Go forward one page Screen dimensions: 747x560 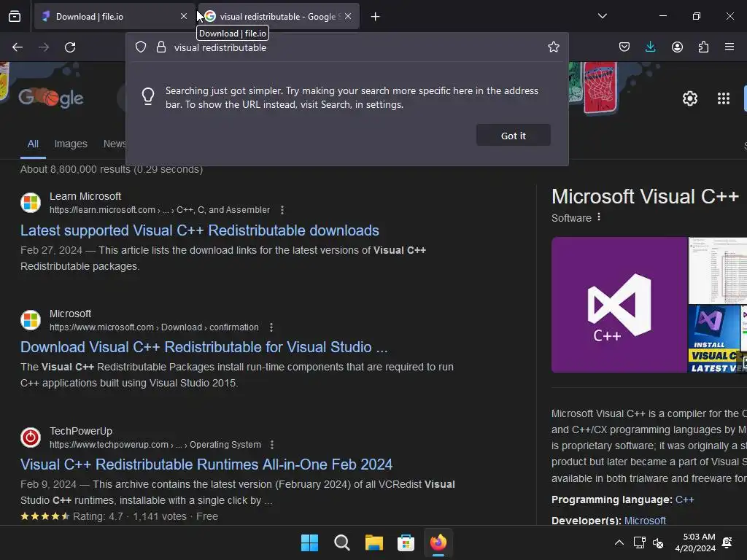click(x=44, y=47)
